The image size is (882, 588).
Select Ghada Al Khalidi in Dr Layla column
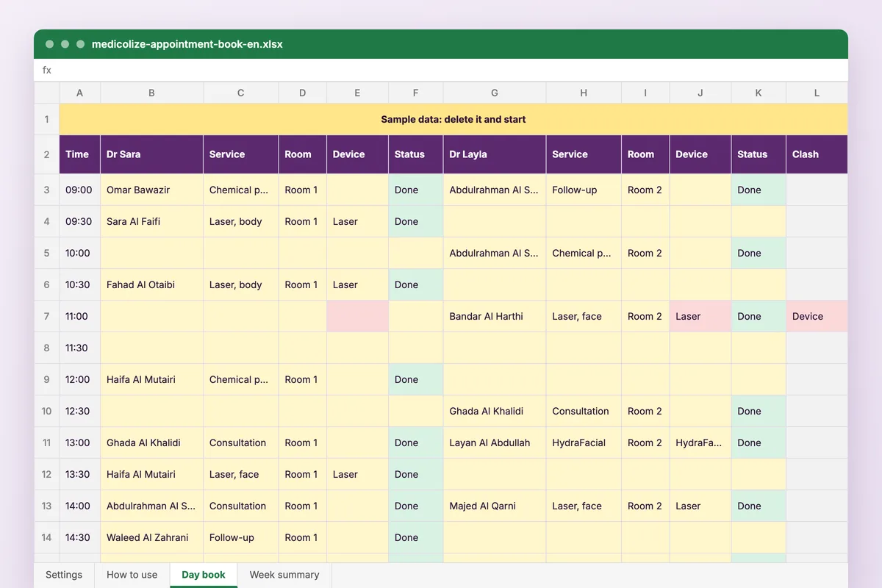[x=495, y=411]
